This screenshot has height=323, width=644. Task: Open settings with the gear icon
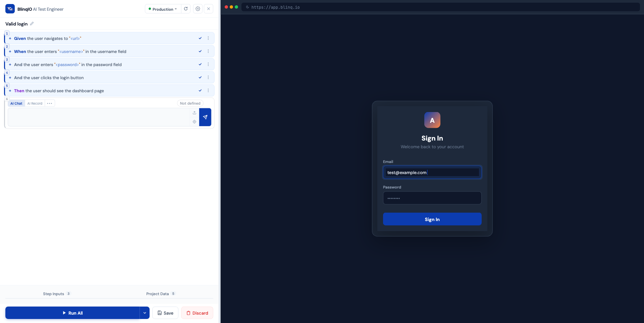(198, 9)
